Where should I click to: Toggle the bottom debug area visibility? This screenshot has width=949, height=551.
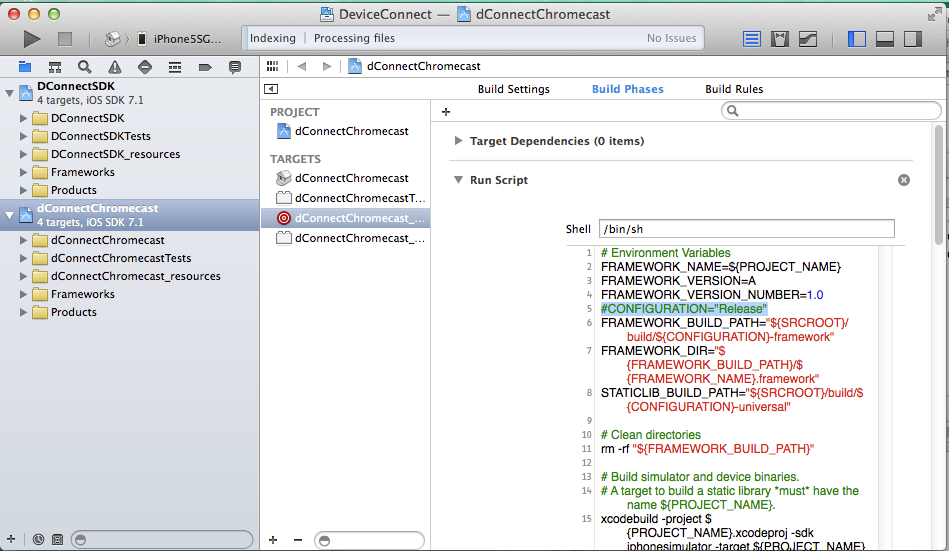(x=884, y=39)
